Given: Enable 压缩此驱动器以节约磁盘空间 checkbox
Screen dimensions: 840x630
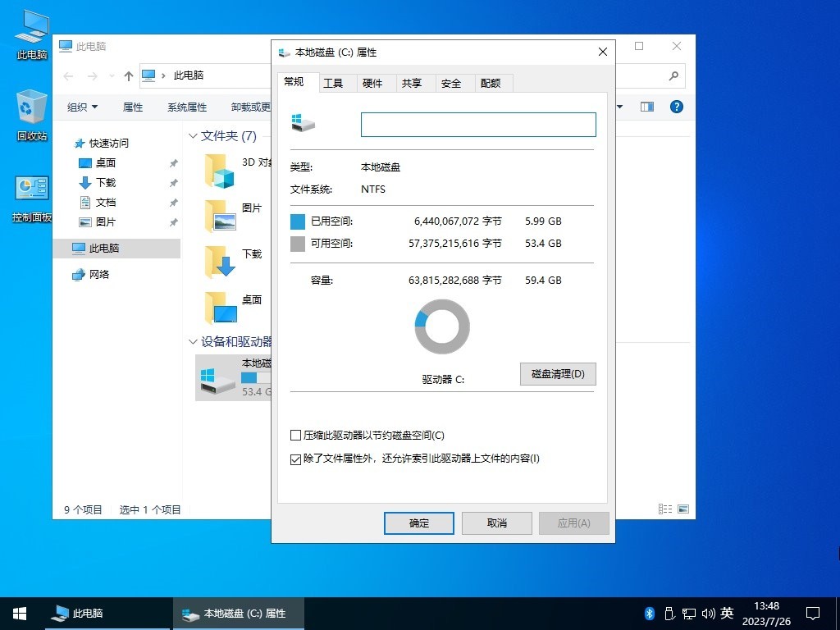Looking at the screenshot, I should pos(295,436).
